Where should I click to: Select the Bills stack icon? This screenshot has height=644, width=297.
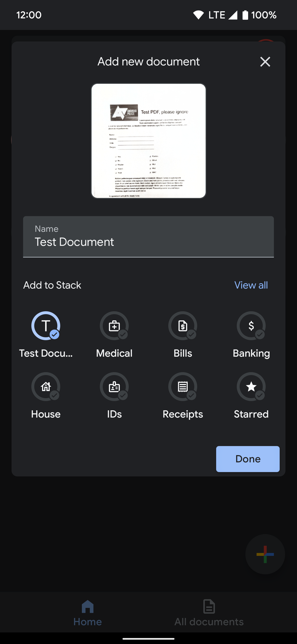click(183, 326)
